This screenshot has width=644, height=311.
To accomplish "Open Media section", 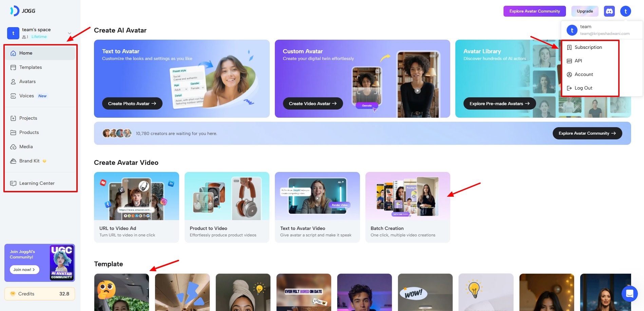I will tap(40, 147).
